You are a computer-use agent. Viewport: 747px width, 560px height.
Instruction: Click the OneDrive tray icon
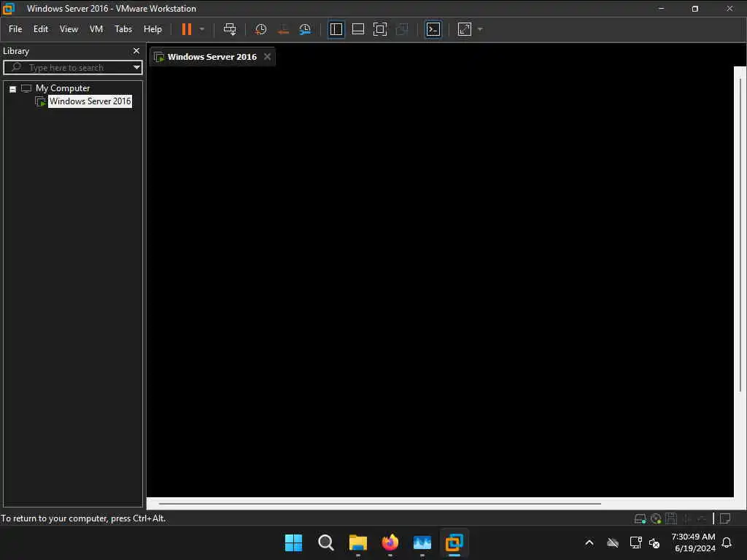613,542
